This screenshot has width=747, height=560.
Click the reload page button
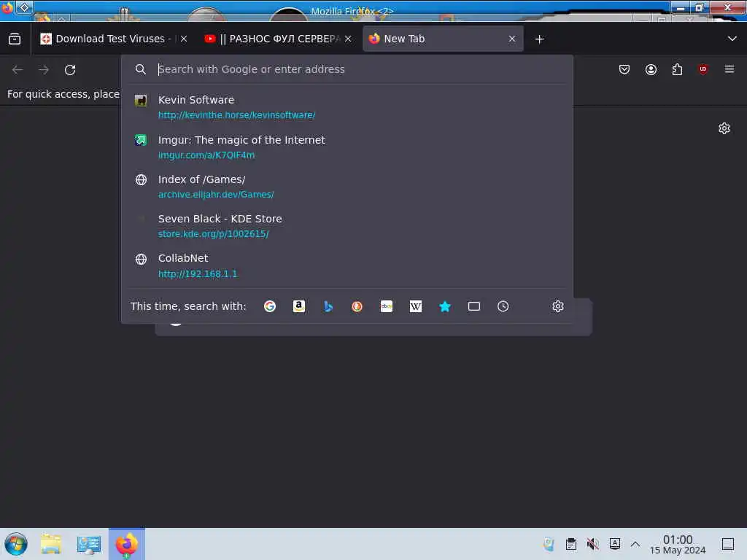(70, 69)
